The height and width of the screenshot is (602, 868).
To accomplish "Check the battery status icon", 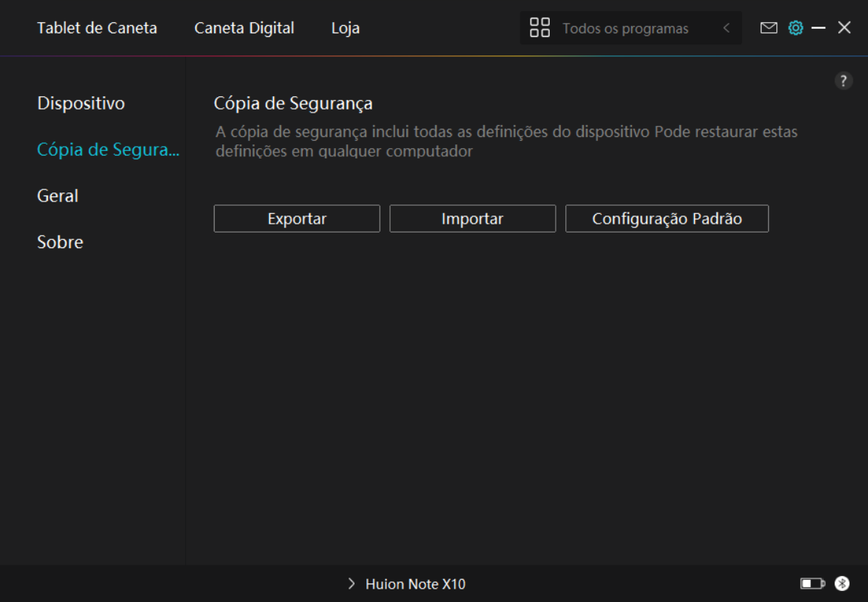I will [812, 584].
